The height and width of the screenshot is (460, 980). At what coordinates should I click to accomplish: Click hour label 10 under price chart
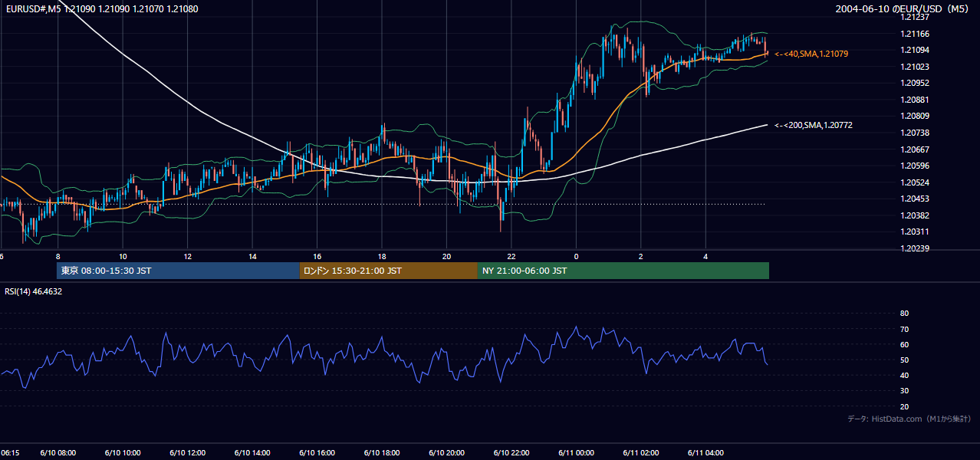tap(123, 257)
